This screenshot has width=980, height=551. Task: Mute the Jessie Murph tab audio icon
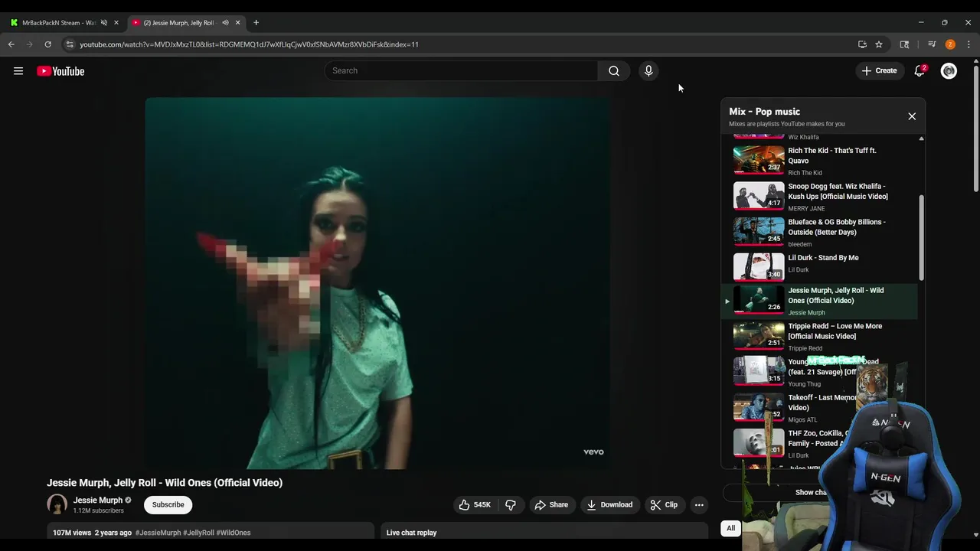pyautogui.click(x=225, y=23)
